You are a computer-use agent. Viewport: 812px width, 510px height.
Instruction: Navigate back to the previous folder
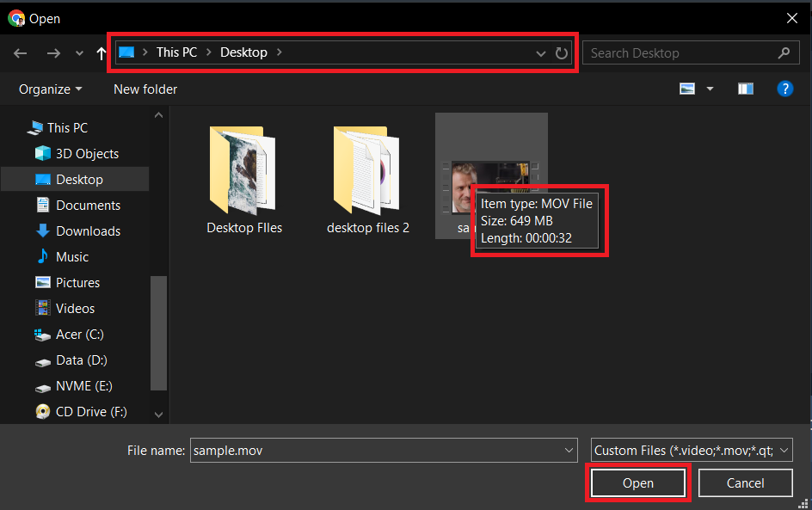pyautogui.click(x=20, y=52)
